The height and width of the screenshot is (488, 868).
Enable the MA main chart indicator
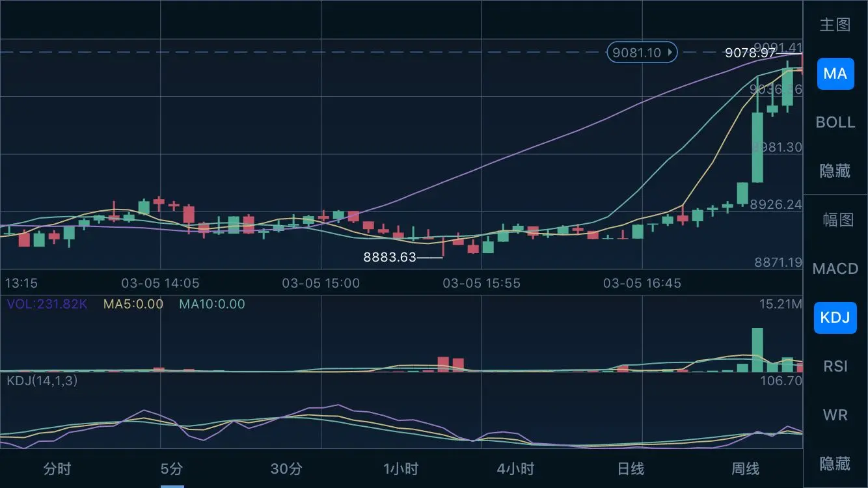click(x=835, y=74)
